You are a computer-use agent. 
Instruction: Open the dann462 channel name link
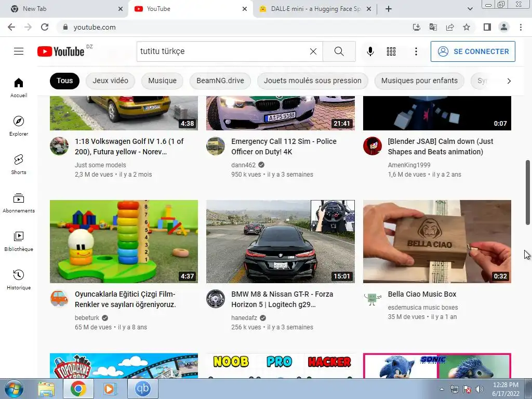[243, 165]
